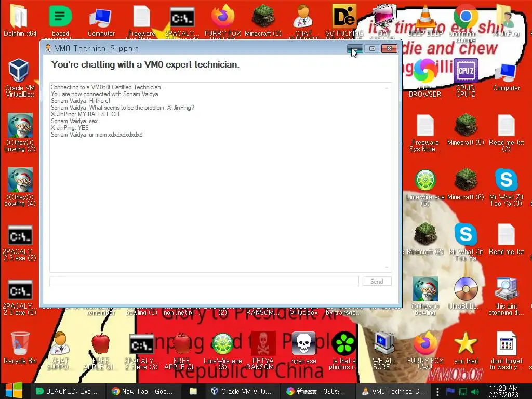
Task: Show hidden tray icons overflow
Action: click(437, 392)
